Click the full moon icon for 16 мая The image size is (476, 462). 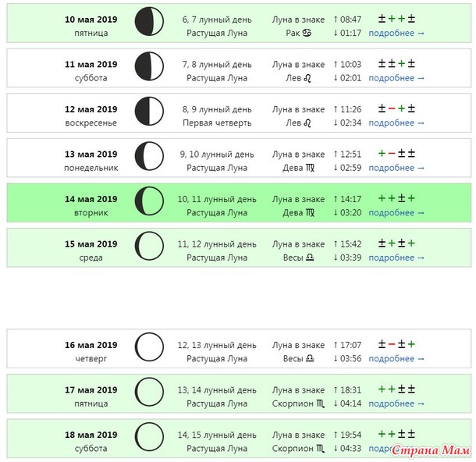149,347
